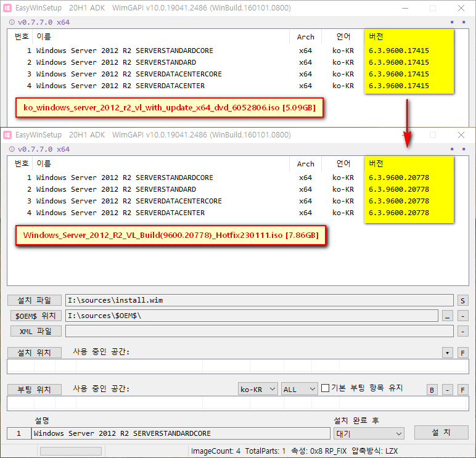Click Arch column header in front window
The image size is (476, 458).
(305, 164)
